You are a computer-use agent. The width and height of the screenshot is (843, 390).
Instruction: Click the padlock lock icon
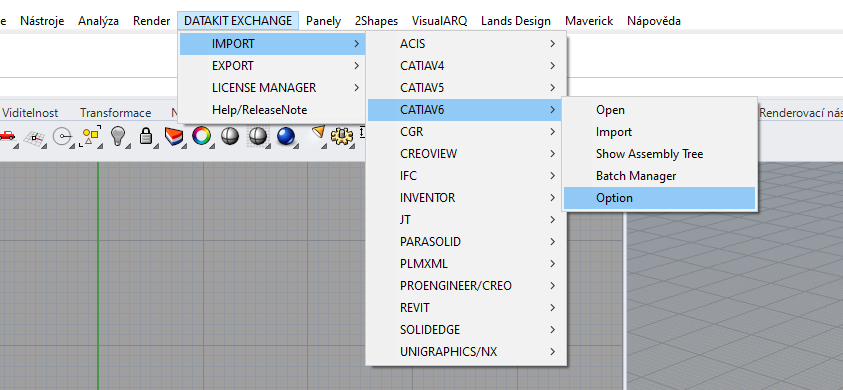[x=146, y=136]
